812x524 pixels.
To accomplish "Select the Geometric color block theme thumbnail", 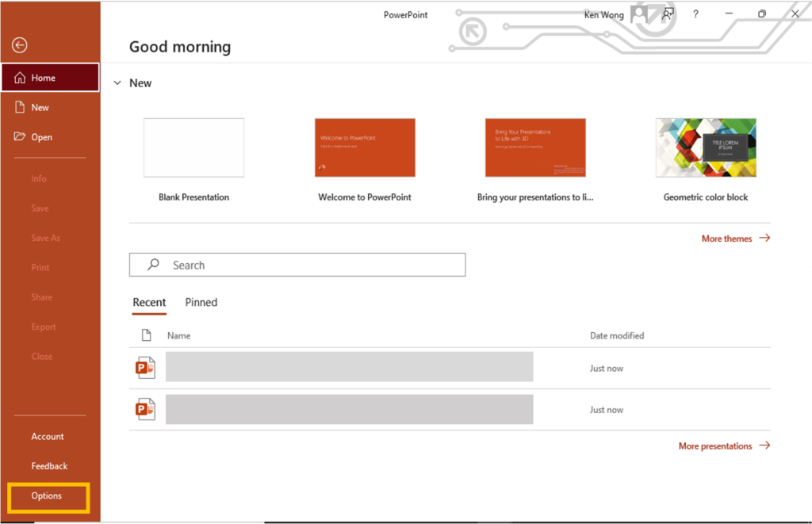I will pyautogui.click(x=706, y=147).
